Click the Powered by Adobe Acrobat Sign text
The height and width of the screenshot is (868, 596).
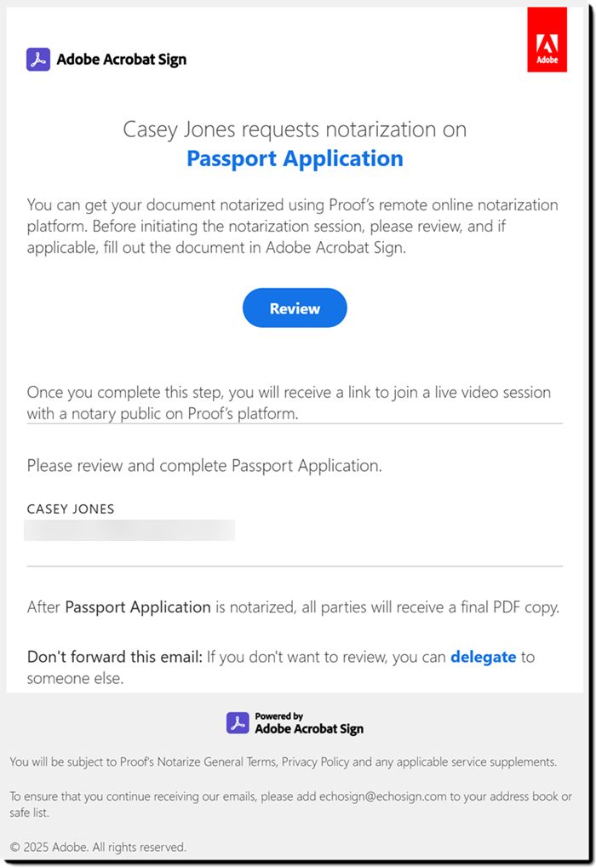pyautogui.click(x=308, y=723)
